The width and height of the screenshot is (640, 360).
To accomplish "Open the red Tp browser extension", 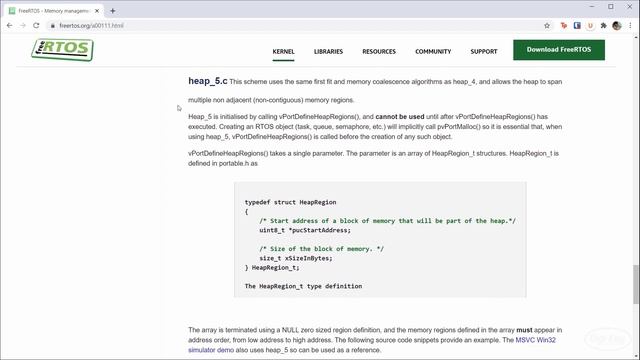I will [x=564, y=25].
